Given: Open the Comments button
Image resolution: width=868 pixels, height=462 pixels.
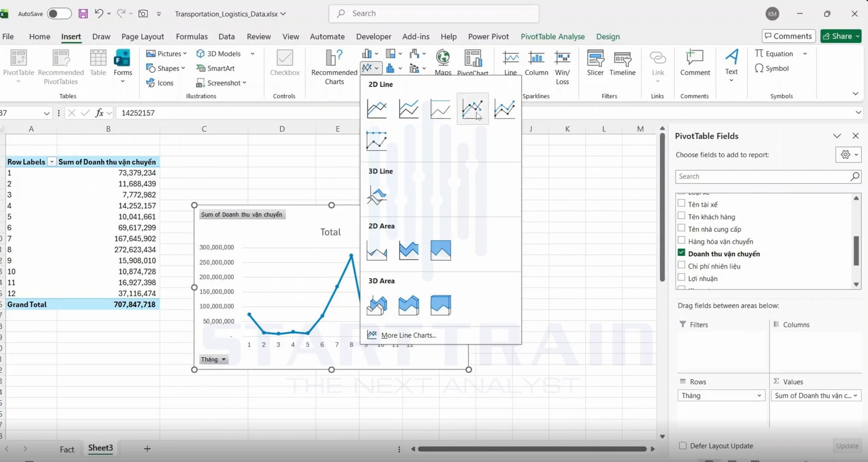Looking at the screenshot, I should click(789, 36).
